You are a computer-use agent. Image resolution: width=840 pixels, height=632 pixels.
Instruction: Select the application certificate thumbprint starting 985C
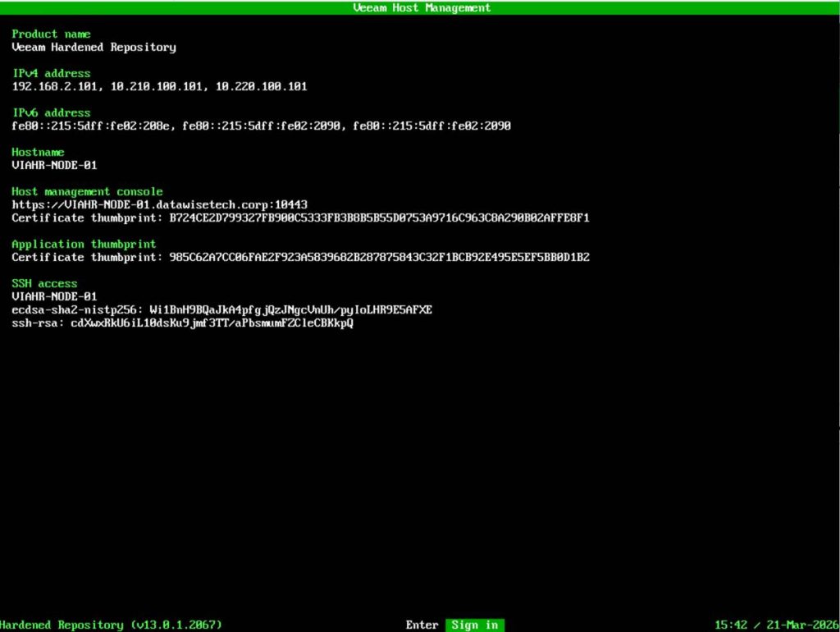379,257
